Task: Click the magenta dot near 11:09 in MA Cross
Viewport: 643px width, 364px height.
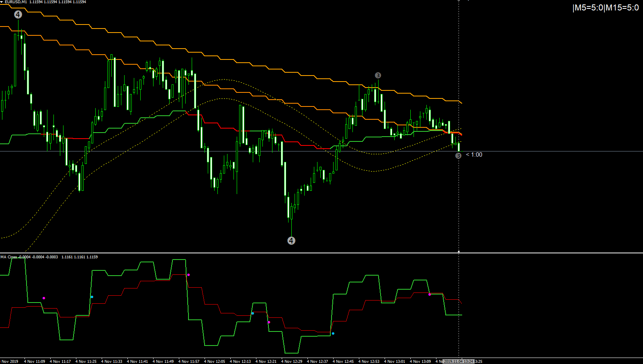Action: tap(44, 298)
